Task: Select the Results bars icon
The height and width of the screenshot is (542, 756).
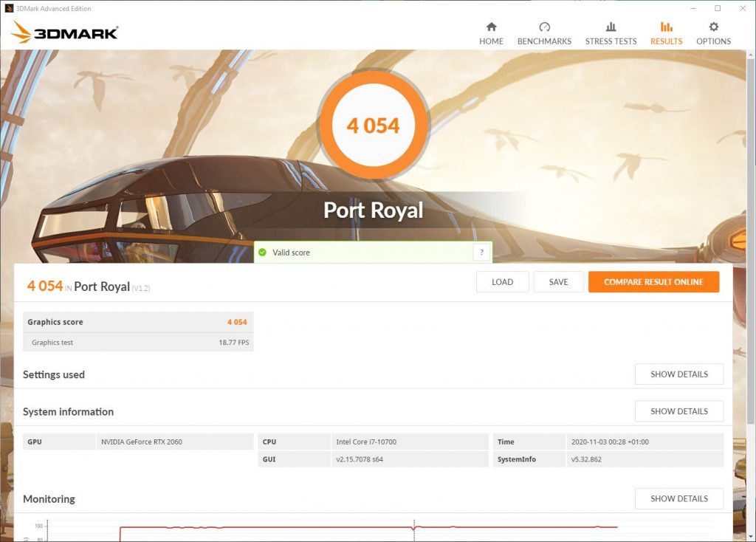Action: [x=667, y=27]
